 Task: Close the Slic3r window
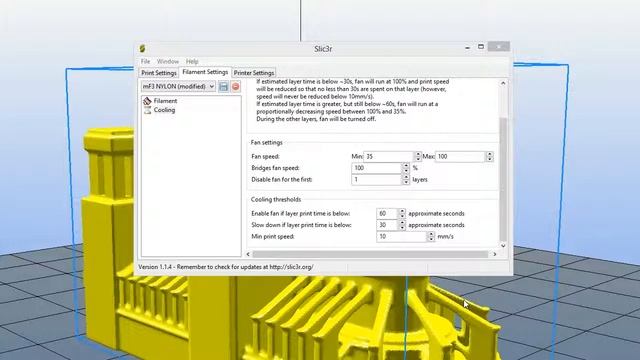pos(499,47)
